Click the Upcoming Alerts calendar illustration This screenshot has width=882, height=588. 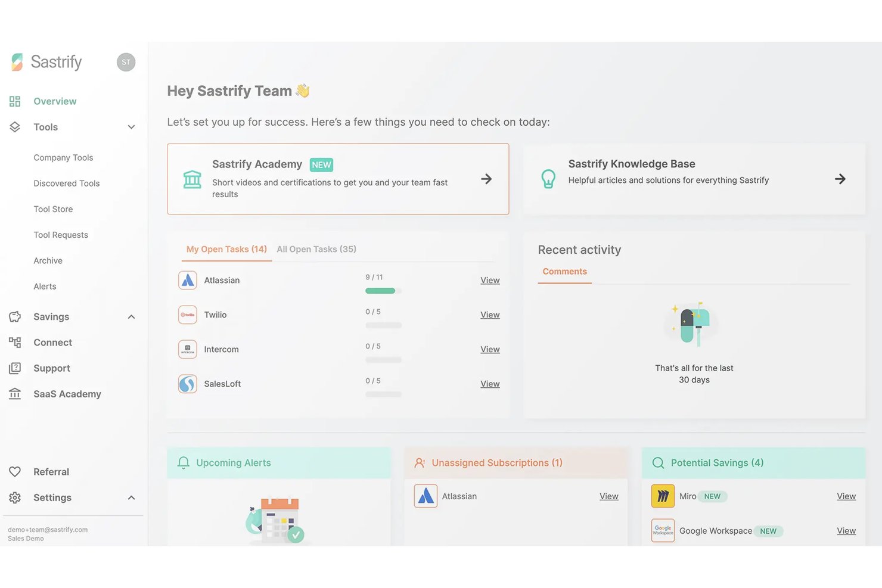tap(277, 520)
